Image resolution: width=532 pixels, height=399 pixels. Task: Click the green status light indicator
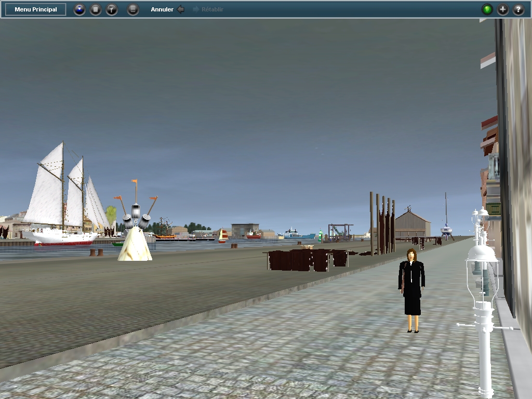pos(487,9)
